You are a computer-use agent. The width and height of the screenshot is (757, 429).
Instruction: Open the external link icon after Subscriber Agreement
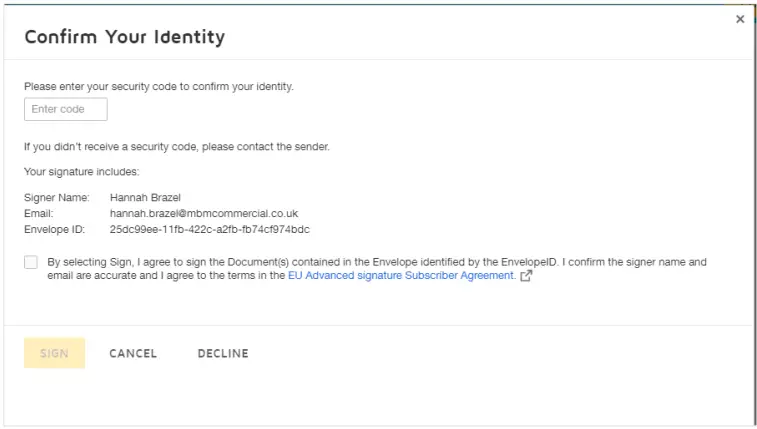[526, 276]
